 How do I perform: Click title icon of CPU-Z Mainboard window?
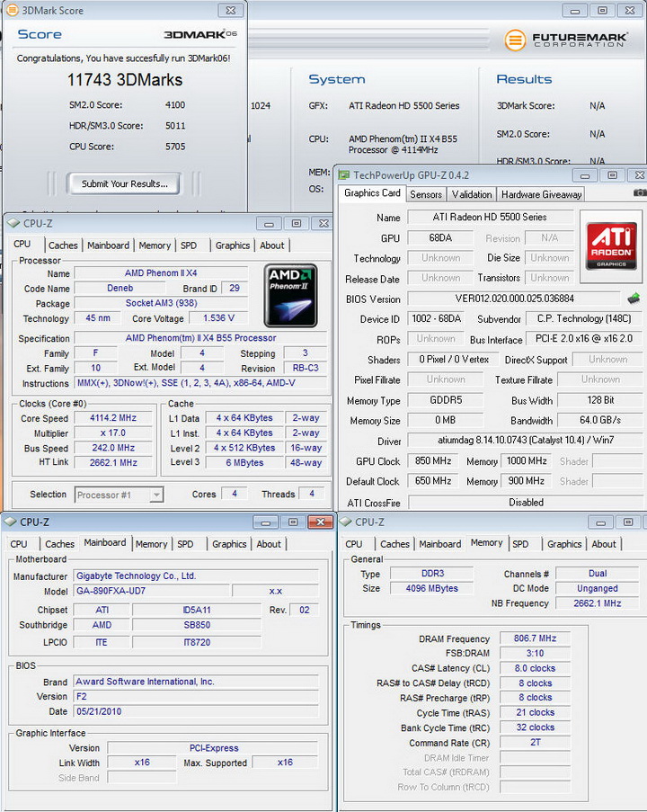(x=11, y=522)
